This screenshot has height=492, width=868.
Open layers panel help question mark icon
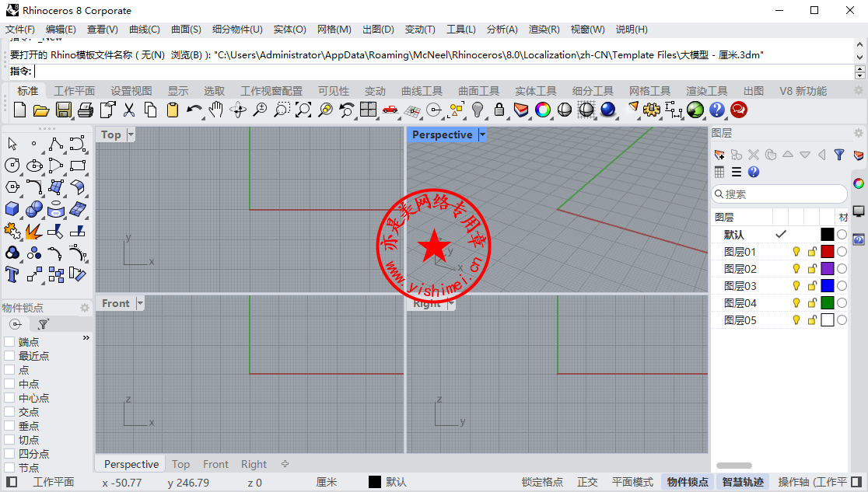click(754, 172)
